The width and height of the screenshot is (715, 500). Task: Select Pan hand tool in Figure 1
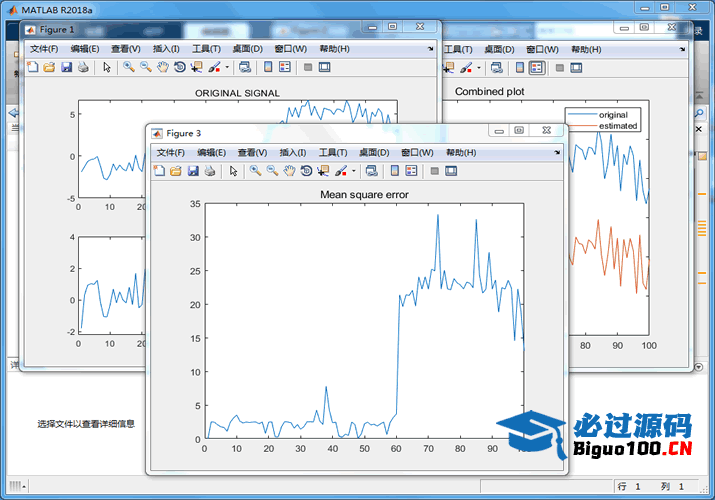click(x=163, y=67)
